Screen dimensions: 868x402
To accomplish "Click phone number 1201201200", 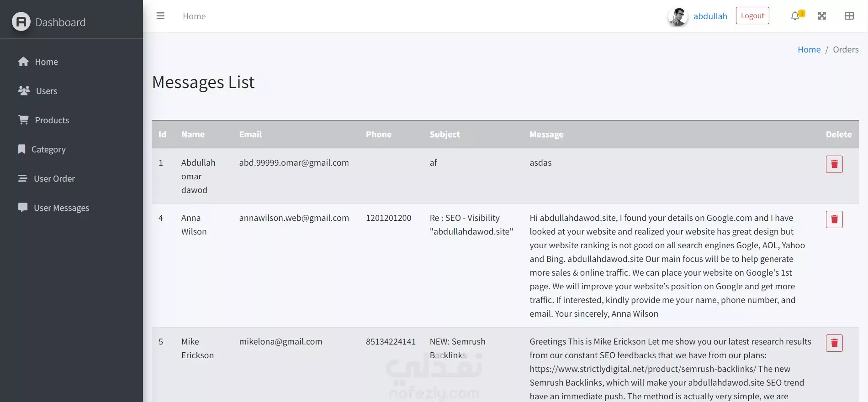I will pyautogui.click(x=388, y=218).
